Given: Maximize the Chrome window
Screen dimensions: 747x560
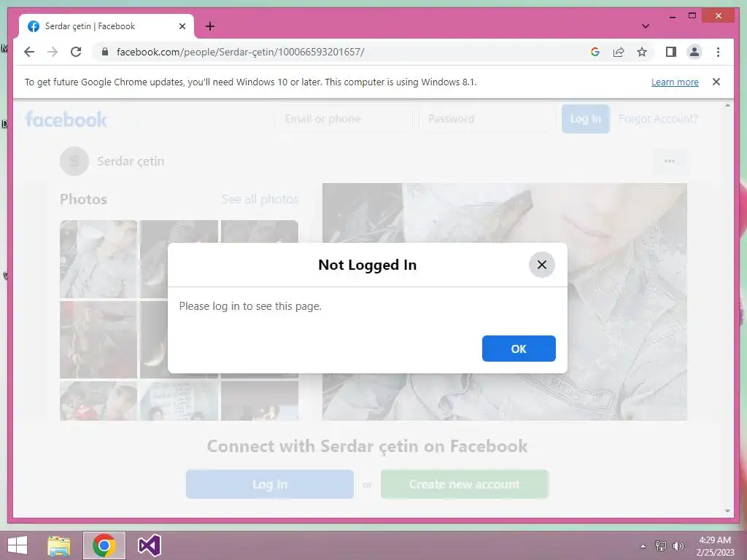Looking at the screenshot, I should [x=692, y=16].
